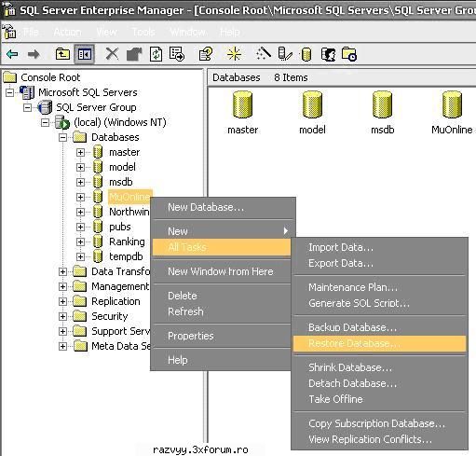476x456 pixels.
Task: Click the Export List toolbar icon
Action: pos(177,54)
